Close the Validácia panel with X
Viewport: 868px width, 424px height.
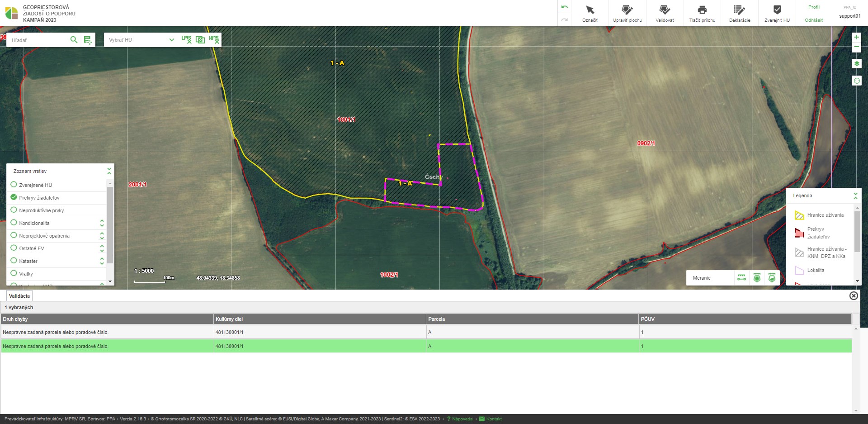coord(854,295)
